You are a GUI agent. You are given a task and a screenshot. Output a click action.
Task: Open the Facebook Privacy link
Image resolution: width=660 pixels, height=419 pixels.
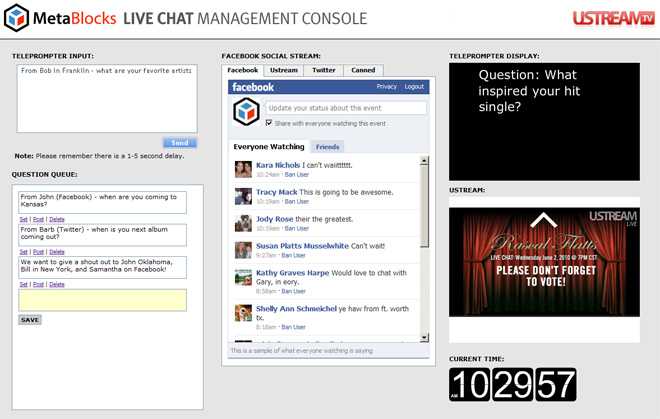(386, 86)
